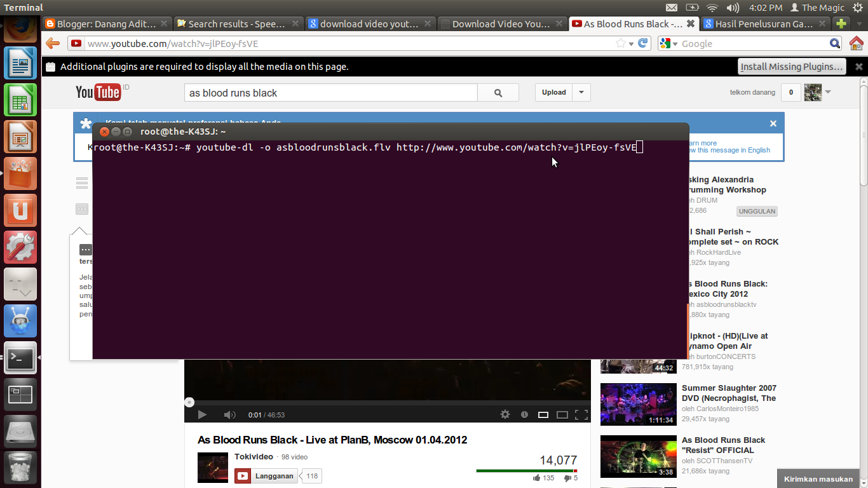The image size is (868, 488).
Task: Select the As Blood Runs Black tab
Action: 633,24
